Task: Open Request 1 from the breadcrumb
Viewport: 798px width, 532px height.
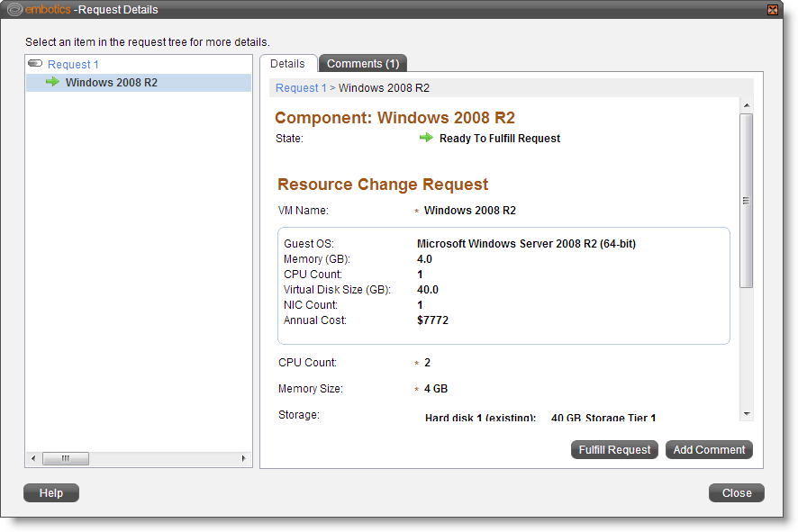Action: pyautogui.click(x=301, y=88)
